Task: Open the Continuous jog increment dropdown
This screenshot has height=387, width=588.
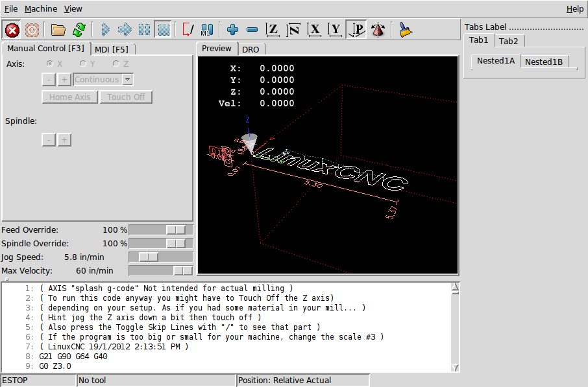Action: click(127, 80)
